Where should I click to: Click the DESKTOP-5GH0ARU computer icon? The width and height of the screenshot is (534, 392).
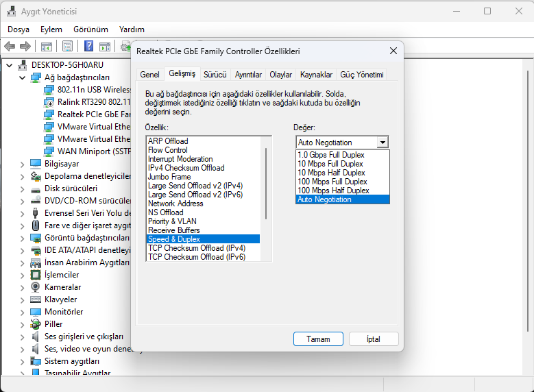tap(23, 64)
